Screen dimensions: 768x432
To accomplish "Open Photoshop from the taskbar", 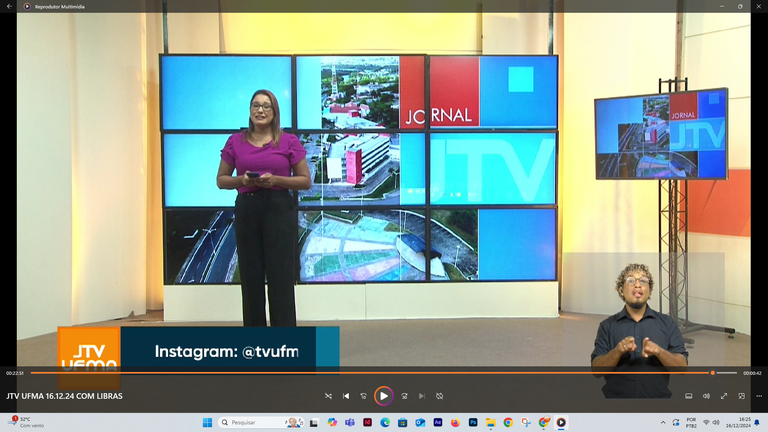I will tap(473, 422).
